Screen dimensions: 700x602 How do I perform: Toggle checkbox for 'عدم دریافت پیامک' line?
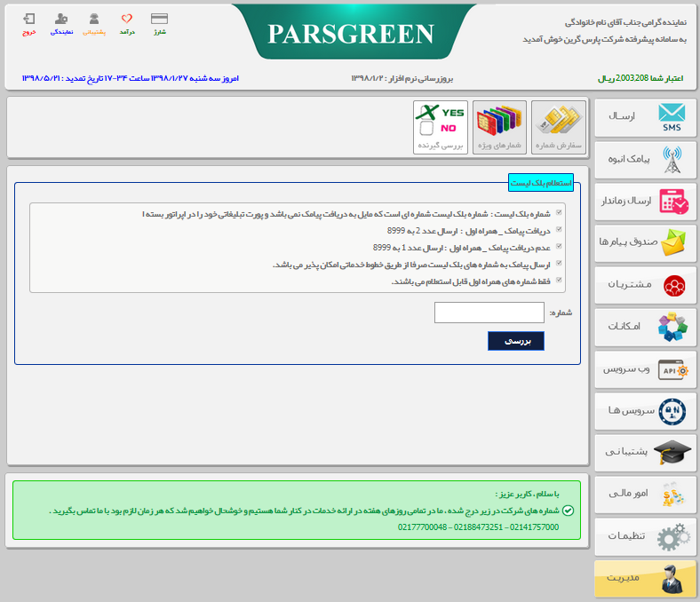pyautogui.click(x=559, y=246)
